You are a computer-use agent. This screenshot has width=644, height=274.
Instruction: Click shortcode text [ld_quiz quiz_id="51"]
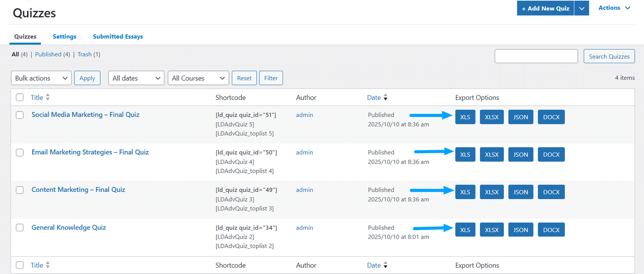point(246,115)
